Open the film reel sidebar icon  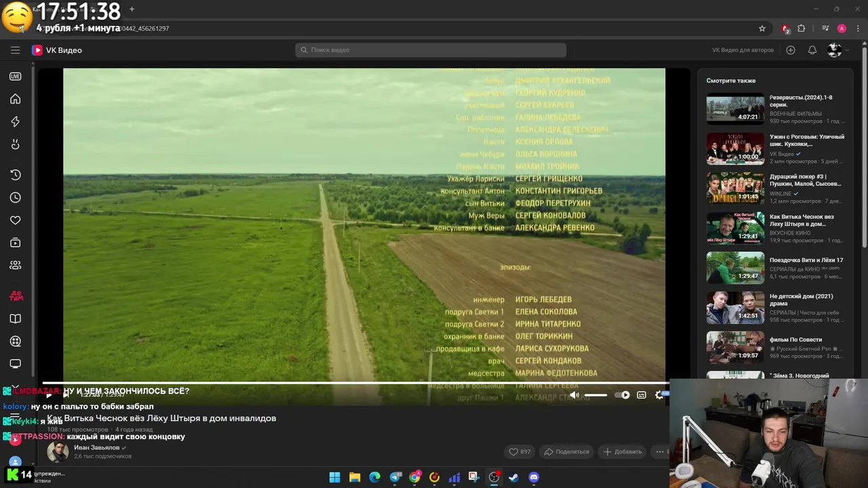pos(15,342)
